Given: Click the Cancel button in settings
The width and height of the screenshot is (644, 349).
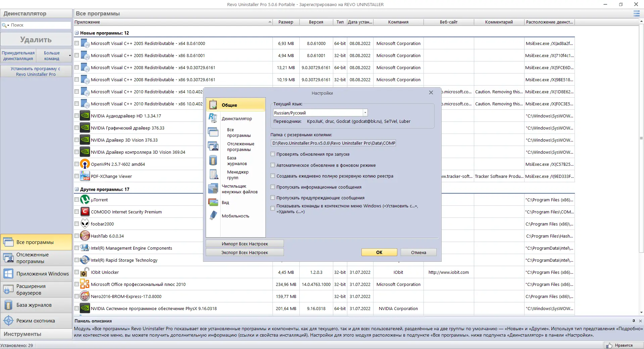Looking at the screenshot, I should [418, 252].
